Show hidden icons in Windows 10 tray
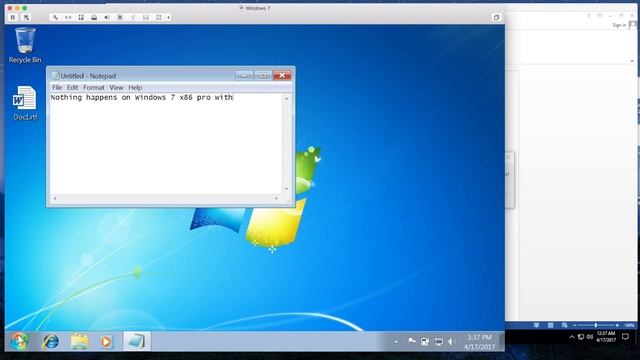 click(x=572, y=337)
